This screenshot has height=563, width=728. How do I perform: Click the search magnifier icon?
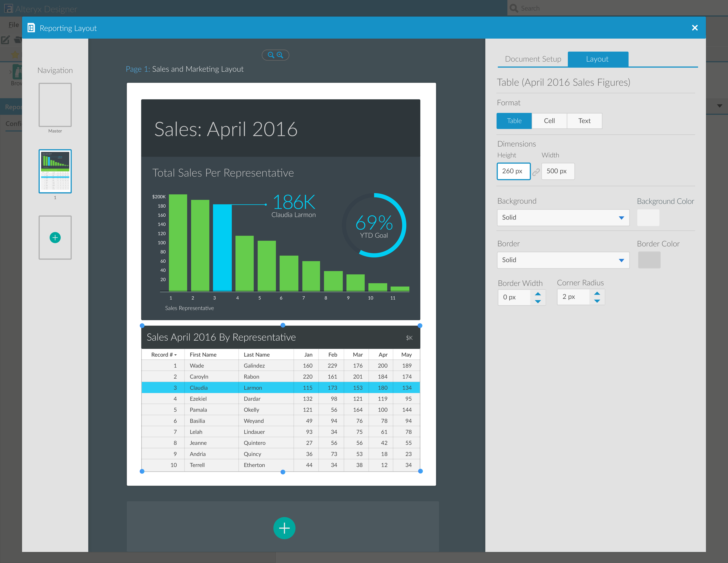pos(514,8)
